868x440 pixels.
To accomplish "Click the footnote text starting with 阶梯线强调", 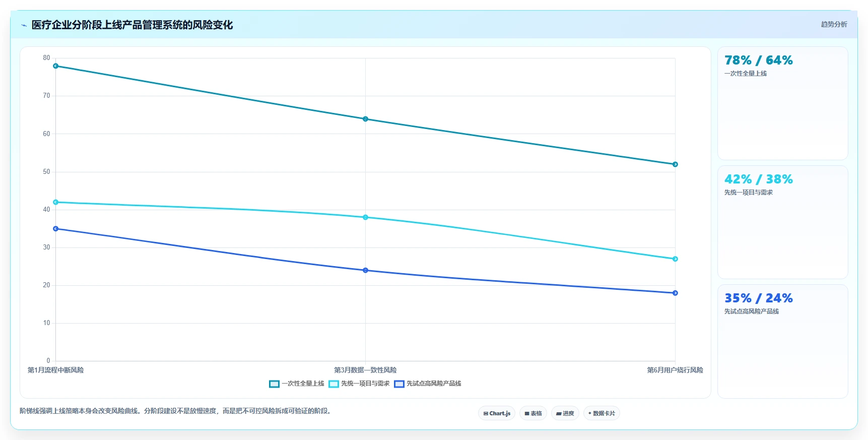I will (x=176, y=411).
